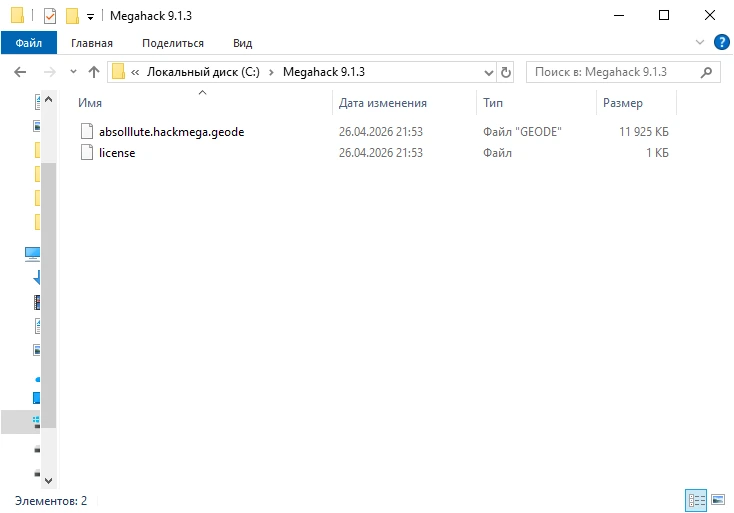Select This PC monitor icon in navigation pane

coord(32,254)
